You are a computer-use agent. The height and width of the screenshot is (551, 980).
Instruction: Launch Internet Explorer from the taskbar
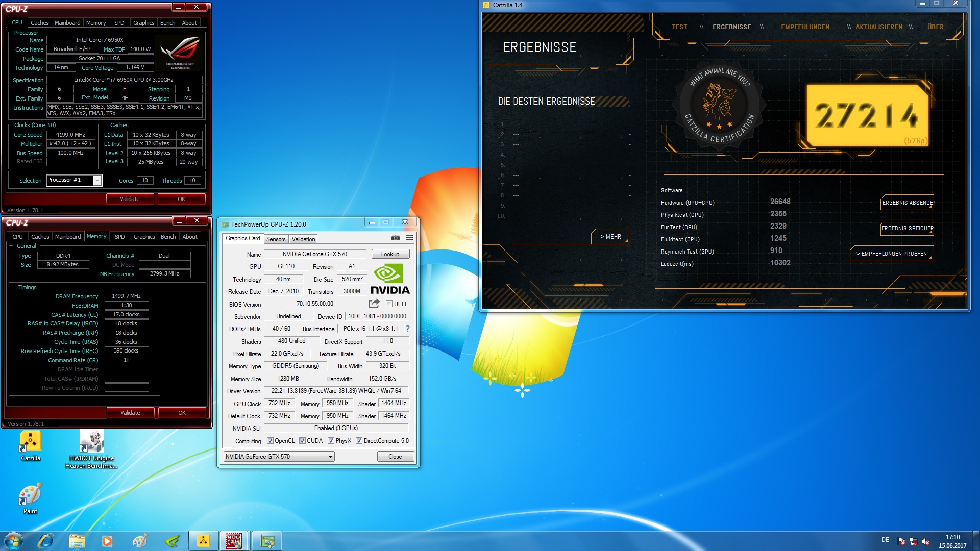(45, 541)
